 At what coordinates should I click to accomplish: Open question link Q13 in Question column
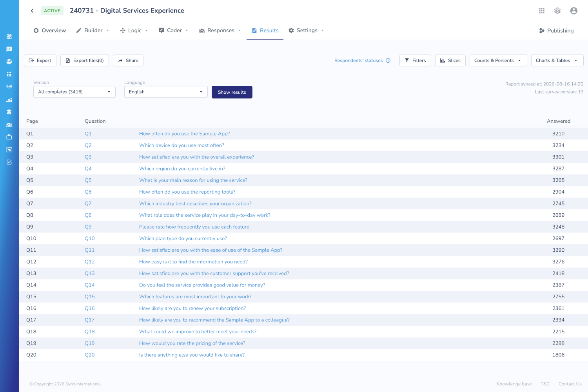90,273
